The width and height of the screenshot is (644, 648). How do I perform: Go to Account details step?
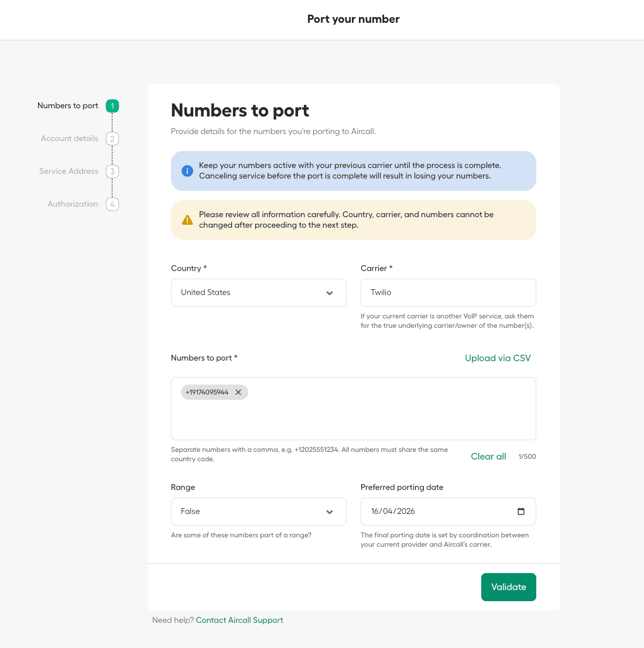(70, 139)
